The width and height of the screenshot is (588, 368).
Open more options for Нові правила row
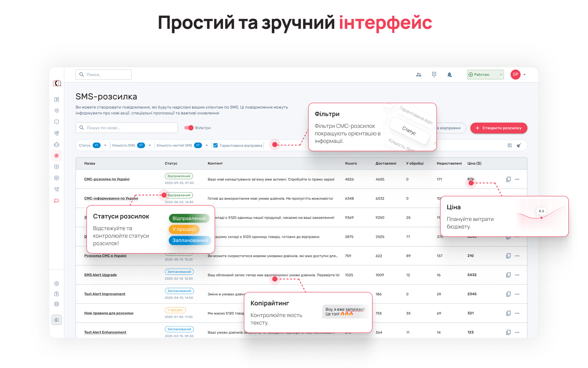click(x=517, y=313)
